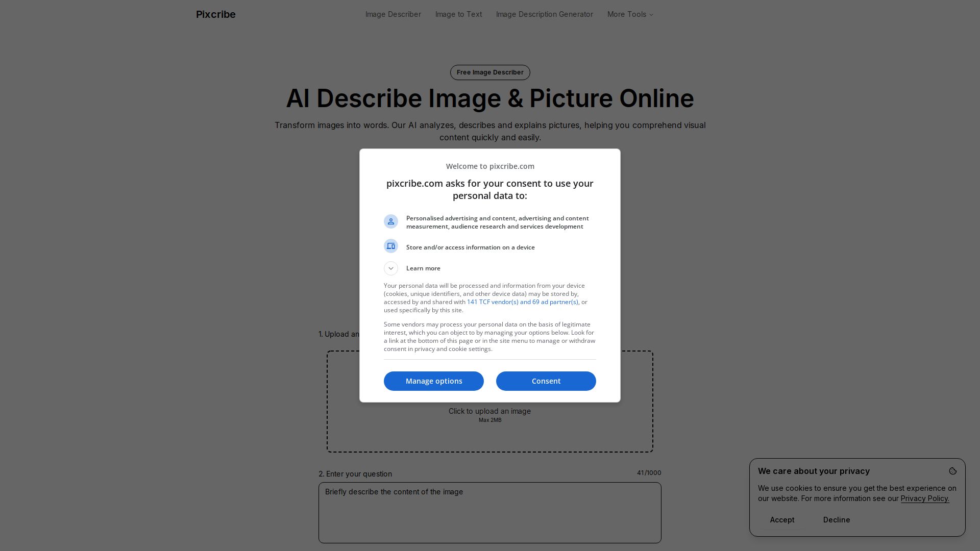The height and width of the screenshot is (551, 980).
Task: Click the Pixcribe logo
Action: click(x=216, y=14)
